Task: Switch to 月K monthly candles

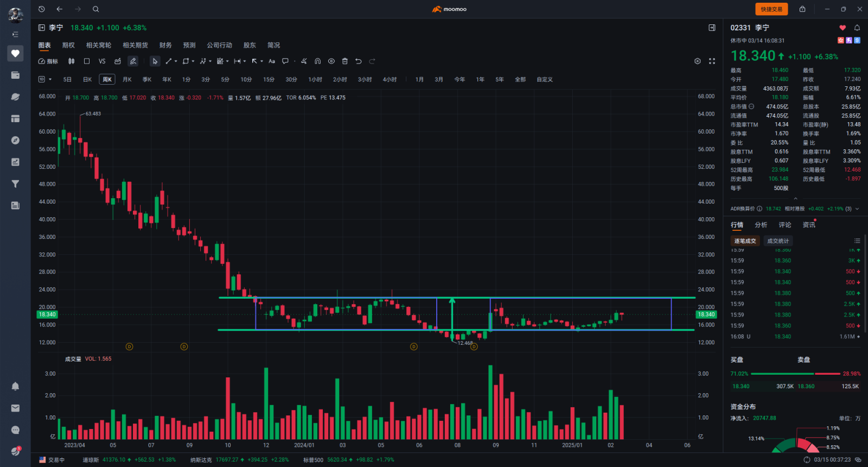Action: 127,79
